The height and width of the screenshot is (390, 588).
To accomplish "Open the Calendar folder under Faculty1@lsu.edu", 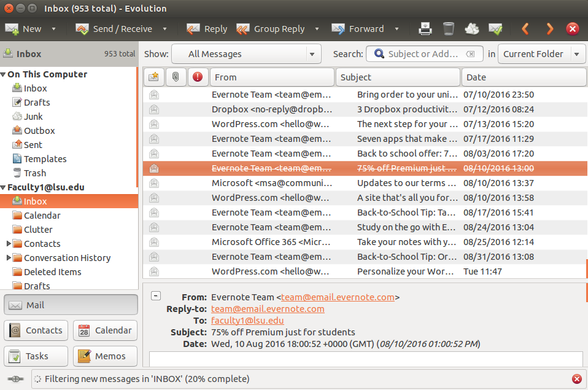I will click(42, 216).
